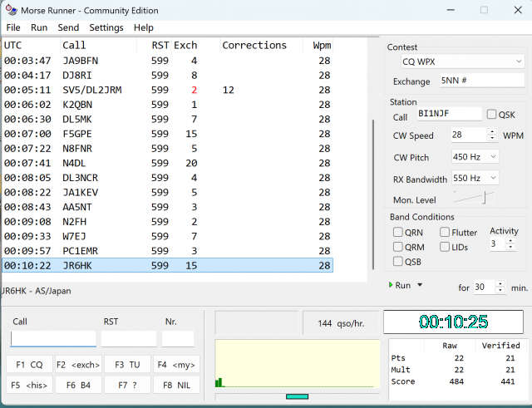Click the F3 TU button
This screenshot has width=532, height=408.
pyautogui.click(x=127, y=365)
